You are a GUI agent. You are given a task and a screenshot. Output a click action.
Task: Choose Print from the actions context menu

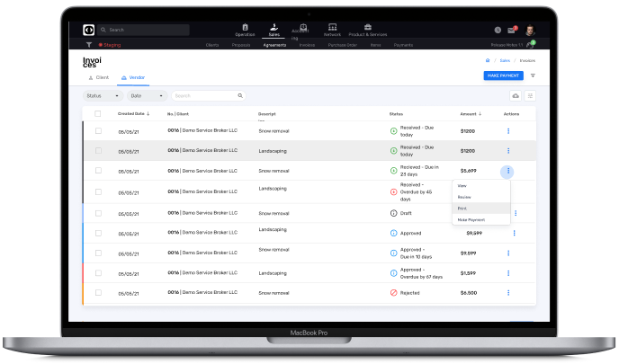(x=462, y=208)
